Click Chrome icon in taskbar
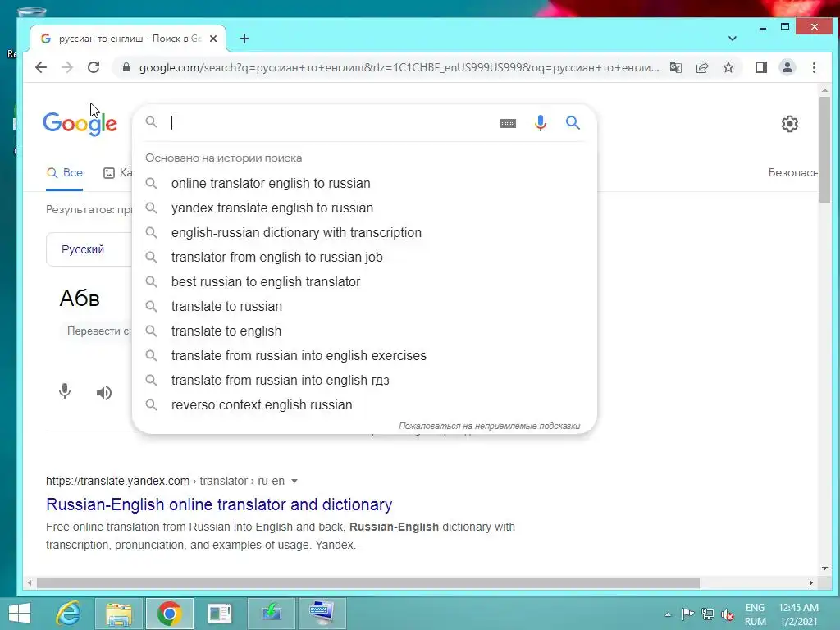 [169, 614]
